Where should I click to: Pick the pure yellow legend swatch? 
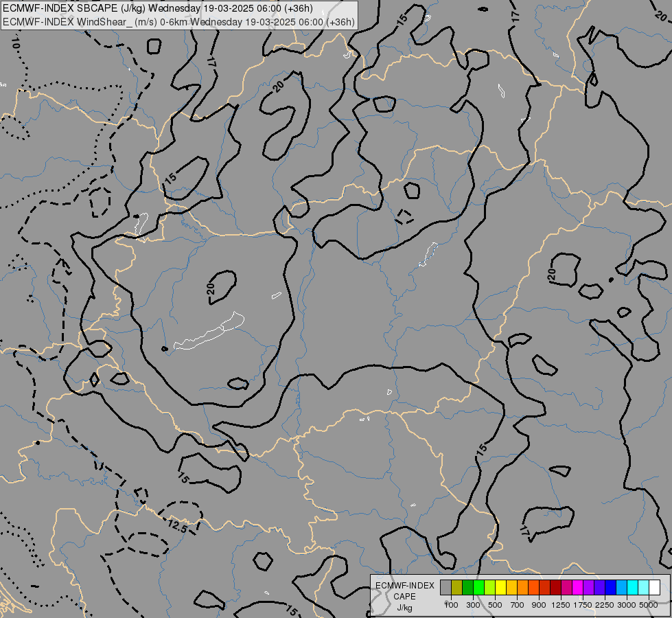(501, 588)
